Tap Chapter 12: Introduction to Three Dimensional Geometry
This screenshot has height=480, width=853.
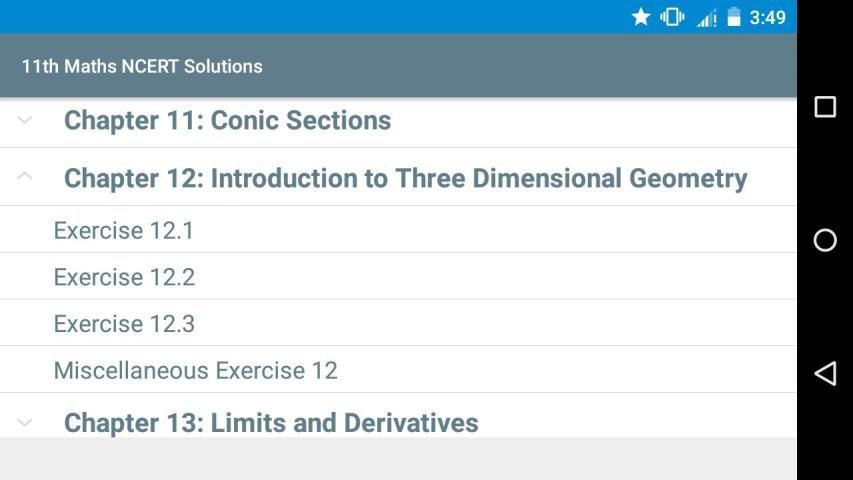pyautogui.click(x=405, y=178)
